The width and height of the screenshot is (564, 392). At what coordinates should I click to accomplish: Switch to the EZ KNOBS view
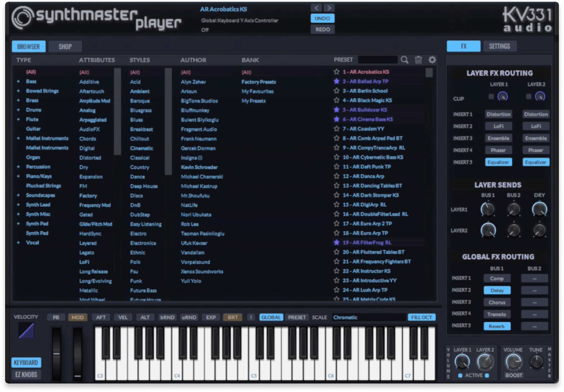pos(26,375)
